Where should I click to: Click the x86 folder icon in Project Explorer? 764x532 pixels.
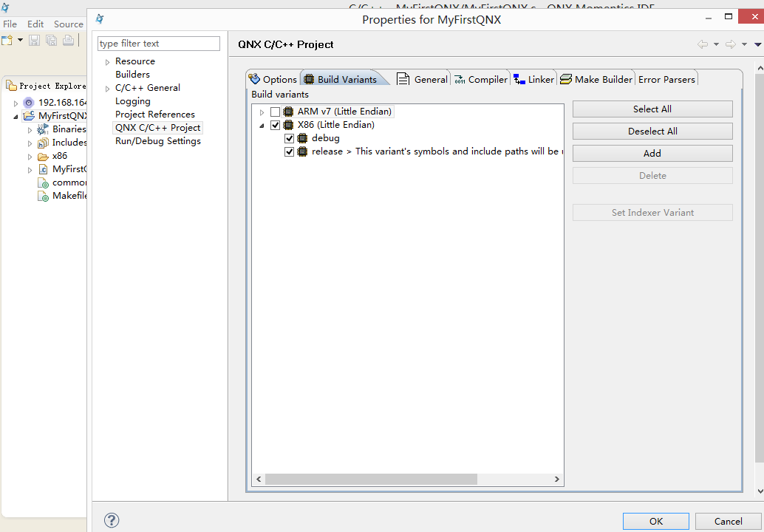[x=43, y=157]
